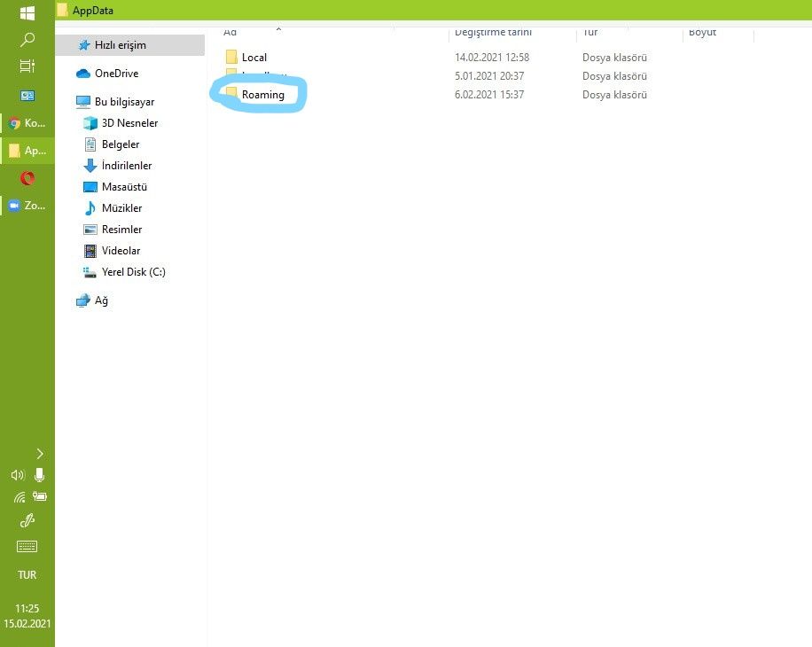Click Dosya klasörü type in Local row
The width and height of the screenshot is (812, 647).
(614, 58)
